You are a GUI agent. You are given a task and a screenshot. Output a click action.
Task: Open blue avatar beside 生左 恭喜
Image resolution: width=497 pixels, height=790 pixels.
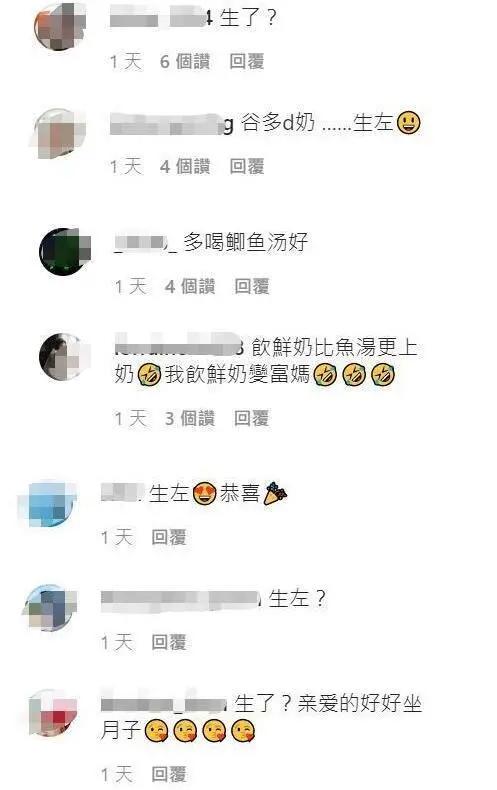coord(49,504)
